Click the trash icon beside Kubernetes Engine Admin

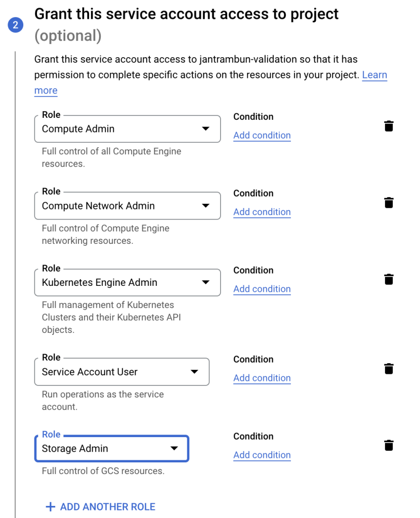pos(389,279)
